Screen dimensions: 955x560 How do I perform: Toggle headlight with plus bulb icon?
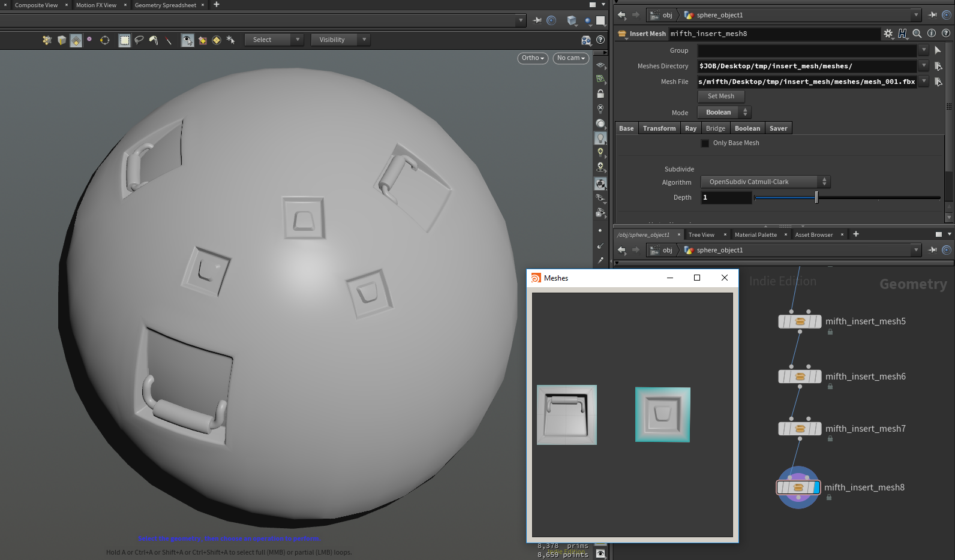point(600,152)
